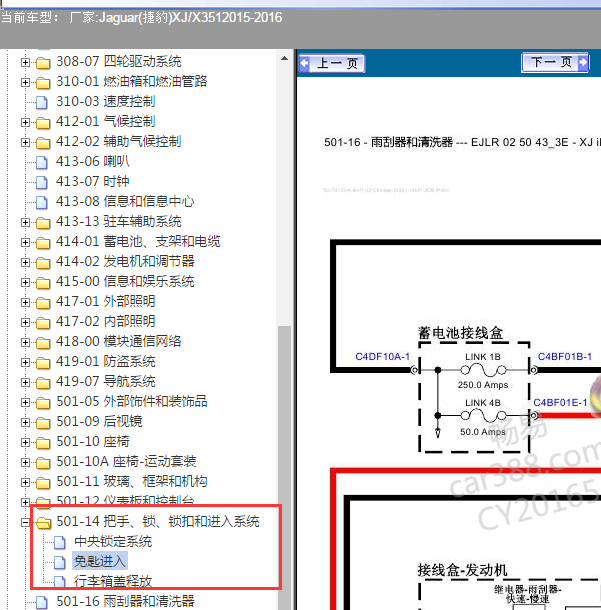The width and height of the screenshot is (601, 610).
Task: Click the 419-07 导航系统 folder icon
Action: click(43, 383)
